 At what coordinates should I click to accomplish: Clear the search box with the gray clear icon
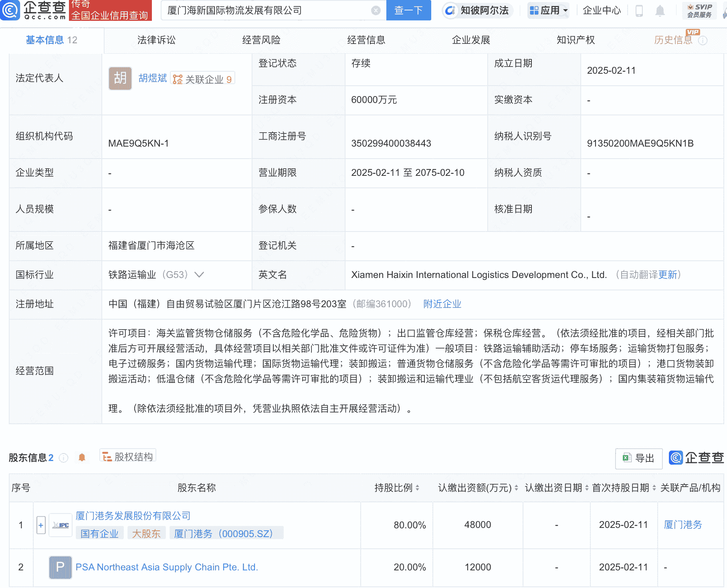[x=376, y=10]
